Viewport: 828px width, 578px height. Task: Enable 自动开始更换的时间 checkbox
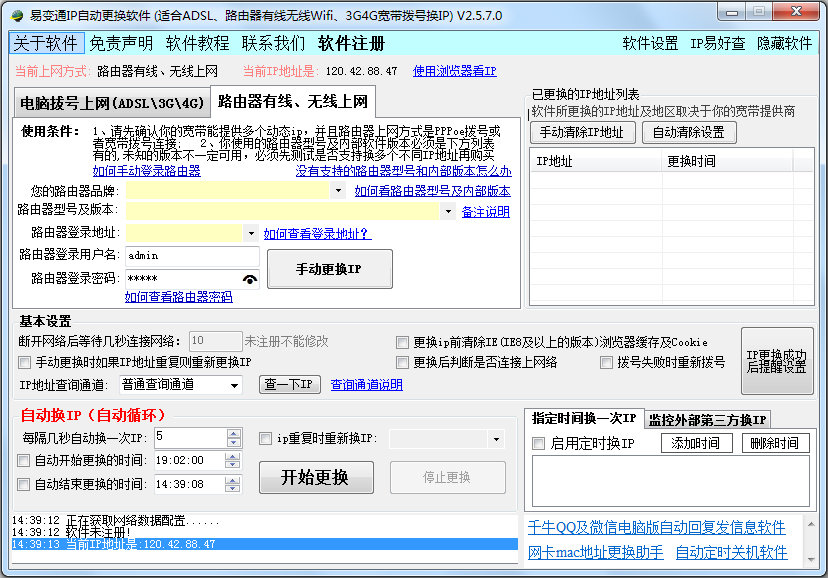[23, 461]
